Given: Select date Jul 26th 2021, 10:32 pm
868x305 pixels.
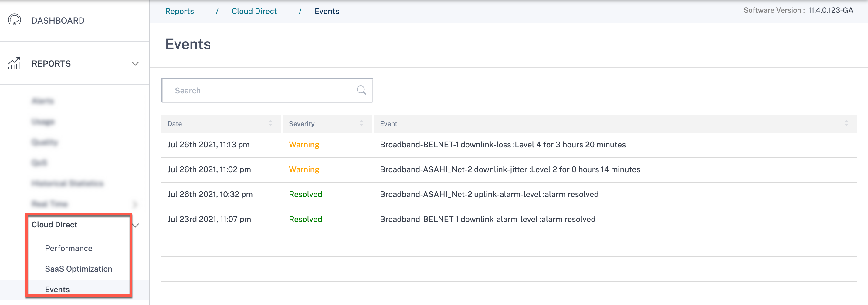Looking at the screenshot, I should point(210,194).
